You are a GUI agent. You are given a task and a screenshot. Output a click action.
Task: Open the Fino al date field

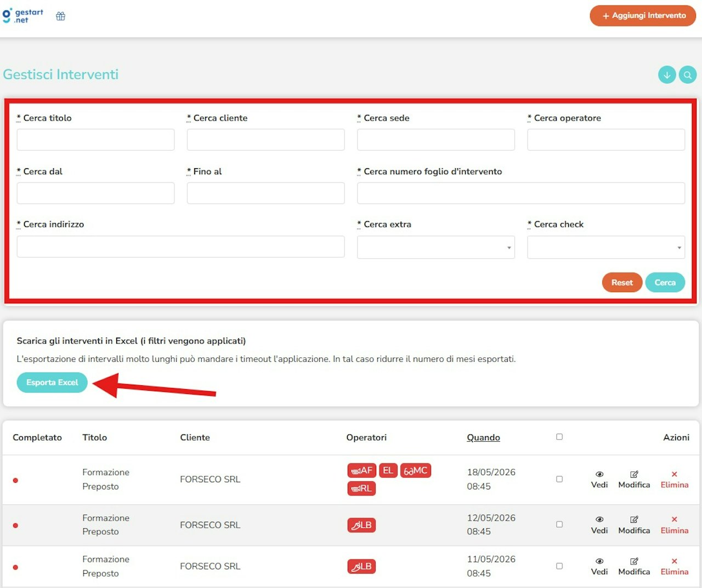click(265, 193)
